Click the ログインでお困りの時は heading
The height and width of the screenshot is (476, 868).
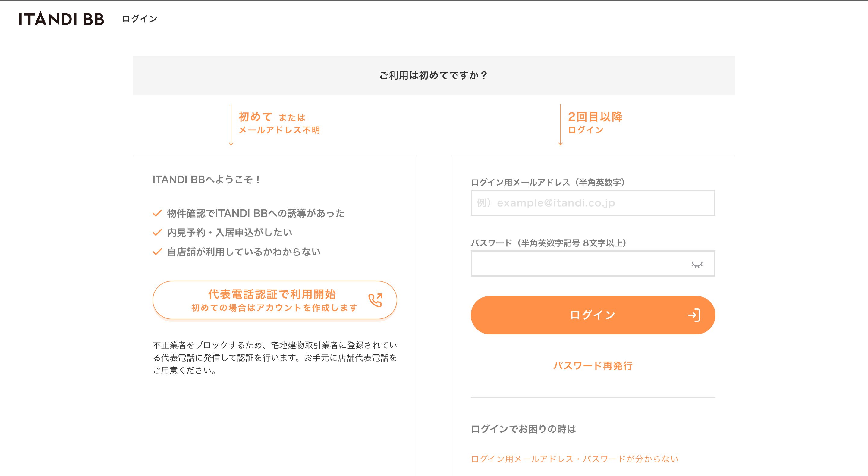point(523,429)
